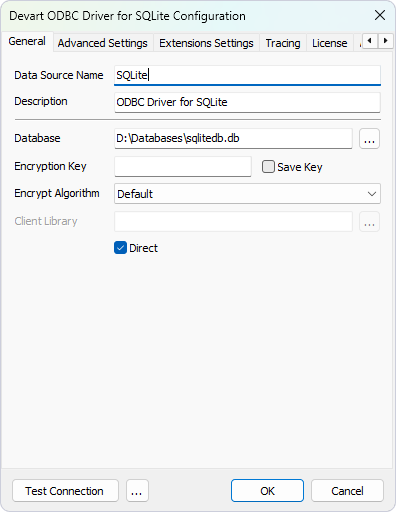Click the Encrypt Algorithm label text
Viewport: 396px width, 512px height.
pos(57,193)
